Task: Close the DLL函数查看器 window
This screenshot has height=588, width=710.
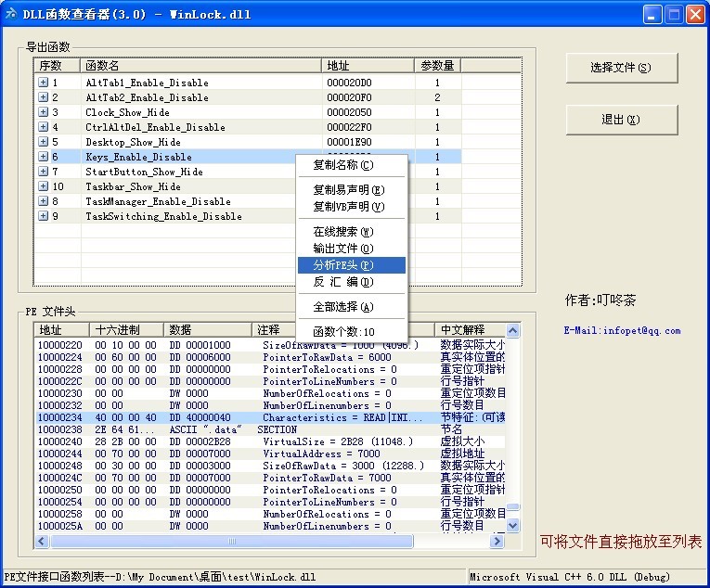Action: pos(695,15)
